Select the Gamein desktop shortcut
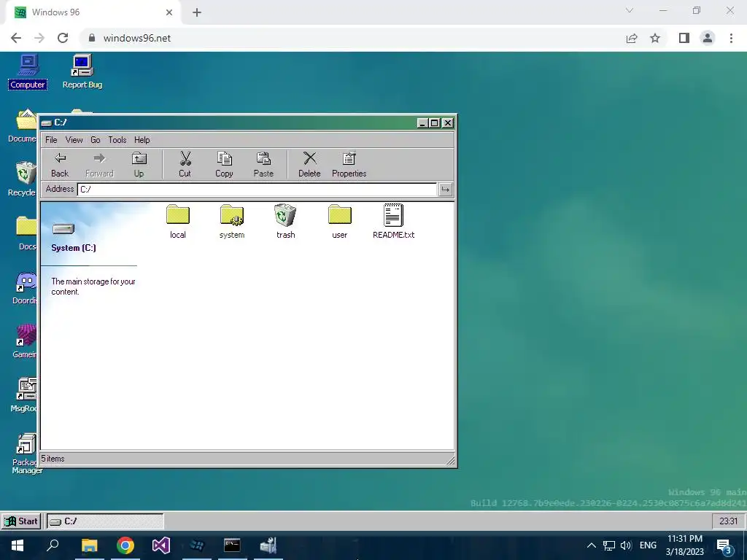Viewport: 747px width, 560px height. coord(25,341)
